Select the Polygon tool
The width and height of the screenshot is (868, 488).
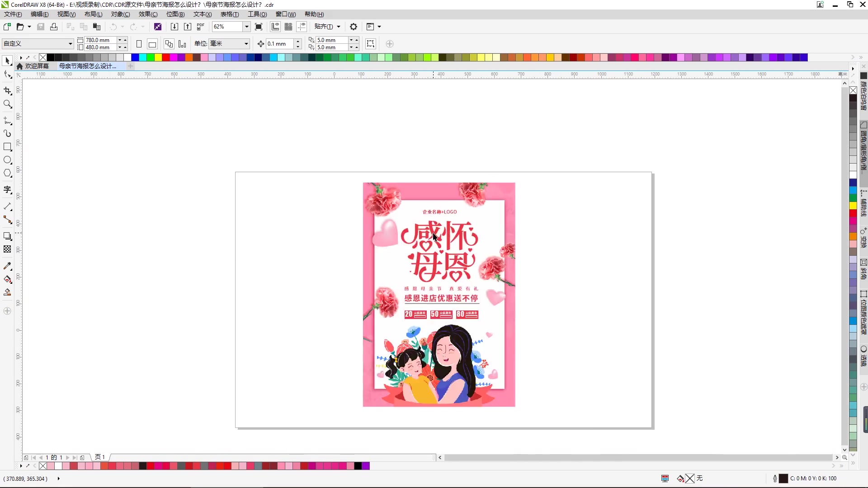7,173
